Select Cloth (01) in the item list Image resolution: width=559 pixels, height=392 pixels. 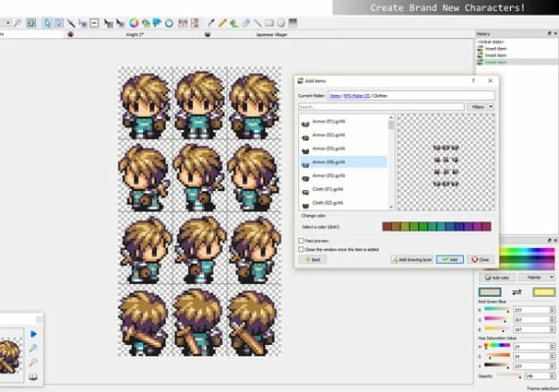pos(343,189)
